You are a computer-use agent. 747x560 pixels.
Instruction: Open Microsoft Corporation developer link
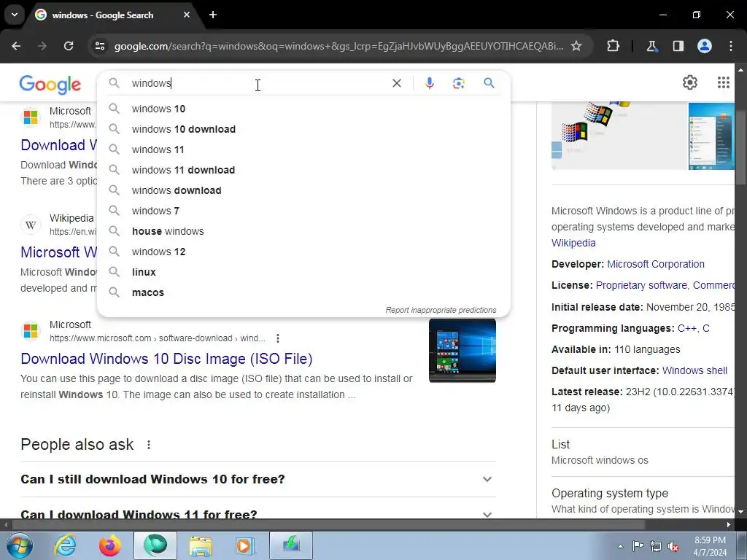pos(656,264)
